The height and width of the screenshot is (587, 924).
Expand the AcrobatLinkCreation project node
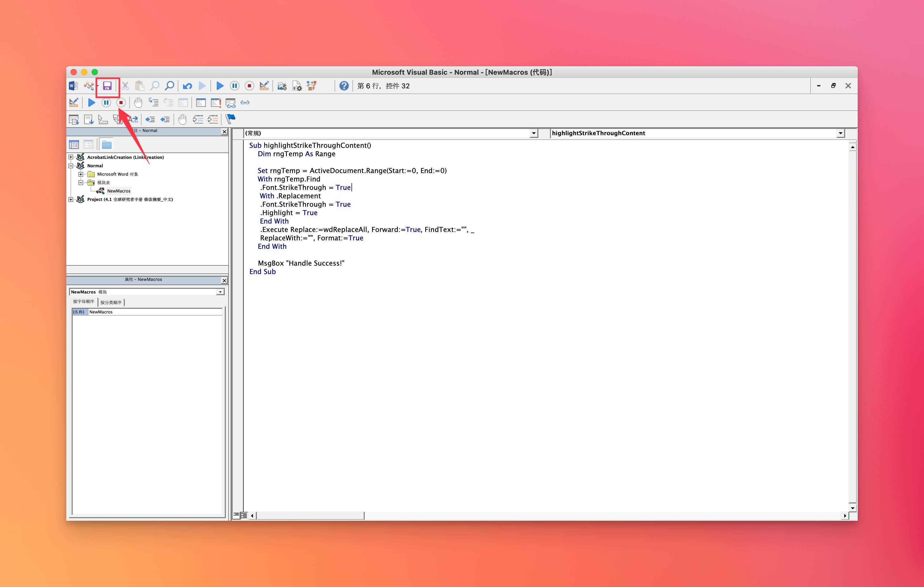coord(71,157)
